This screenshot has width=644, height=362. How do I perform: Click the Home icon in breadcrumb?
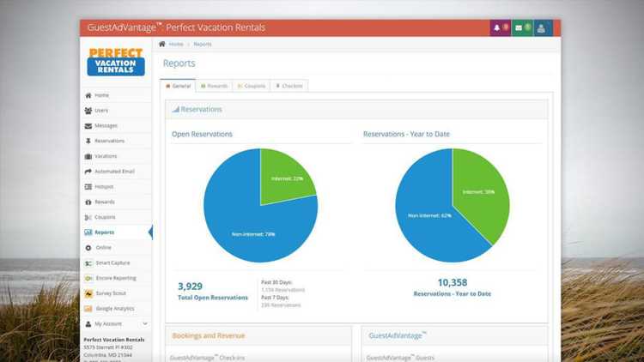click(162, 44)
